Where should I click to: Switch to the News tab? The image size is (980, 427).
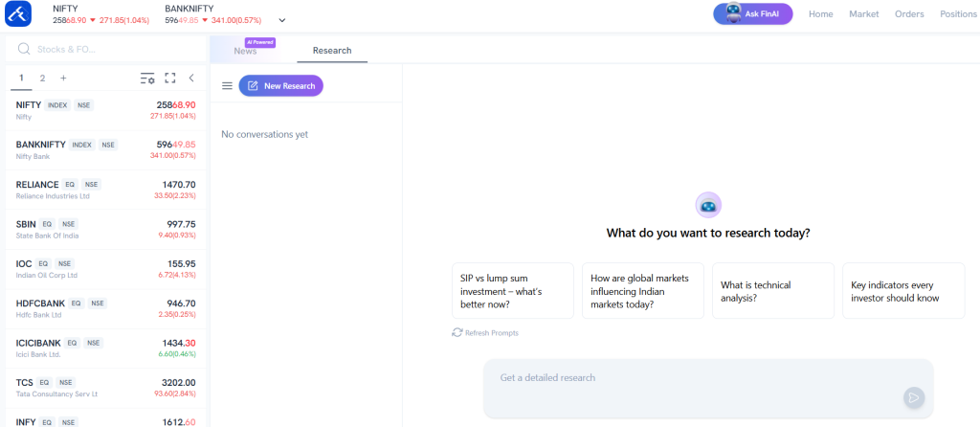tap(245, 51)
